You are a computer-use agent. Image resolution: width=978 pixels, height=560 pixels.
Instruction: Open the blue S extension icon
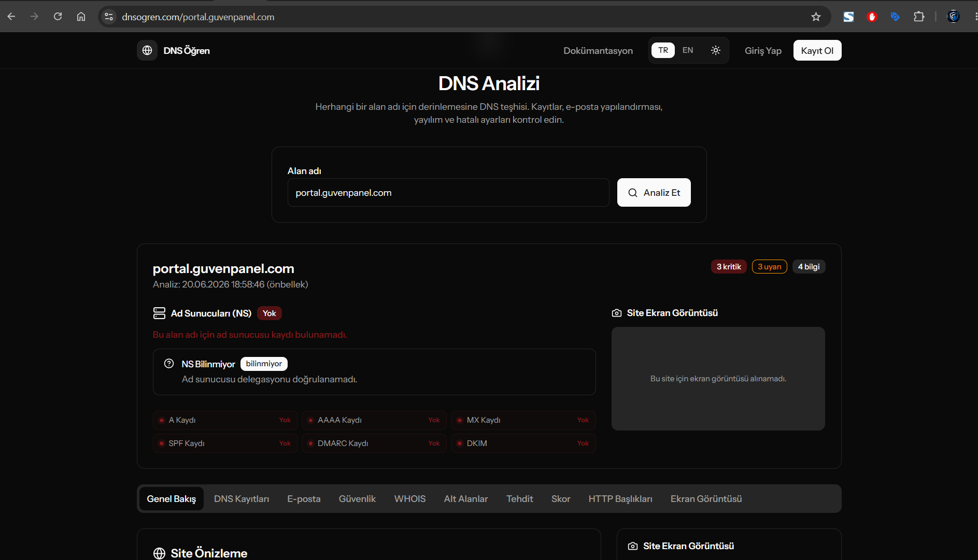point(848,17)
